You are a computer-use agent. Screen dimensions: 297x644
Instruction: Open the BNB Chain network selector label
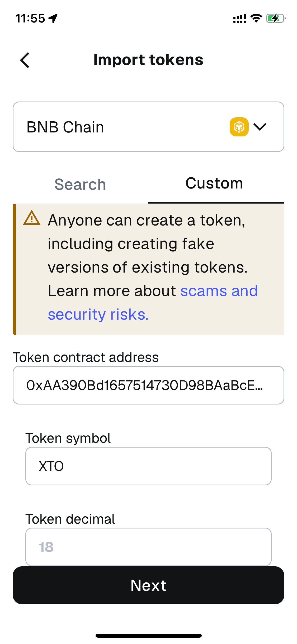[65, 127]
